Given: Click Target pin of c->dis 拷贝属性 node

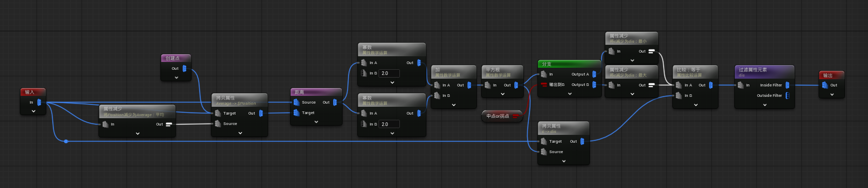Looking at the screenshot, I should coord(544,141).
